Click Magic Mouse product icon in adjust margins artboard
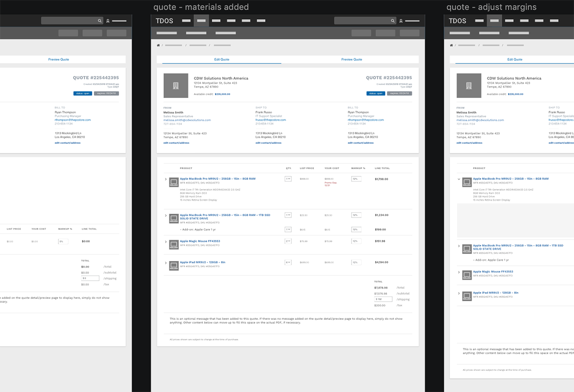 [x=467, y=275]
